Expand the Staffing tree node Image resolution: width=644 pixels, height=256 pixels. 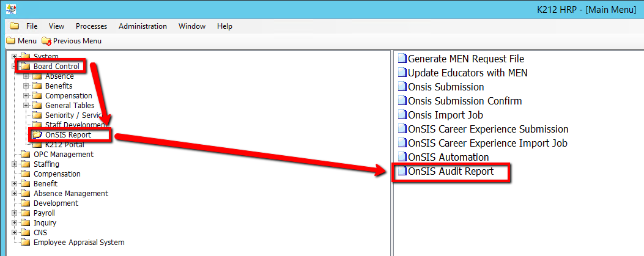(x=15, y=164)
